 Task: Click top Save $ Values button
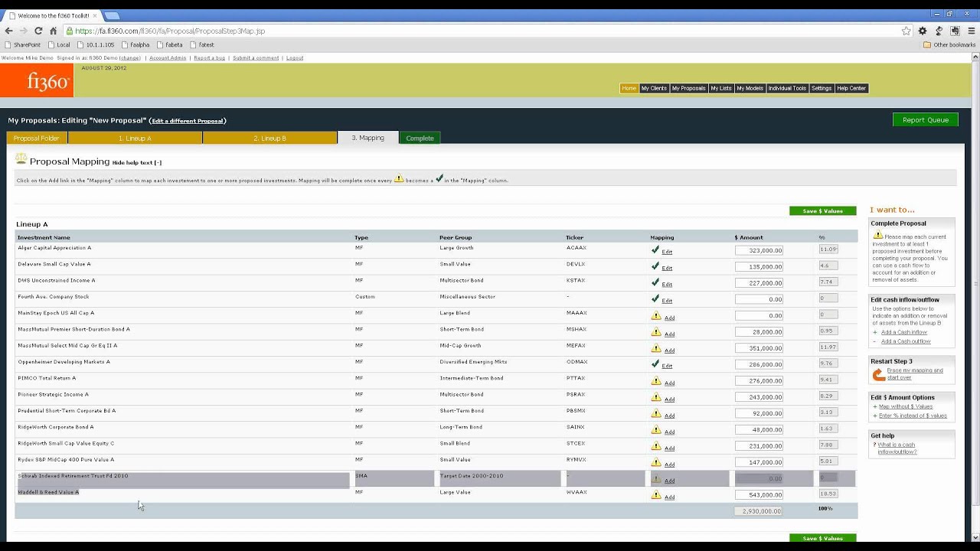point(822,210)
